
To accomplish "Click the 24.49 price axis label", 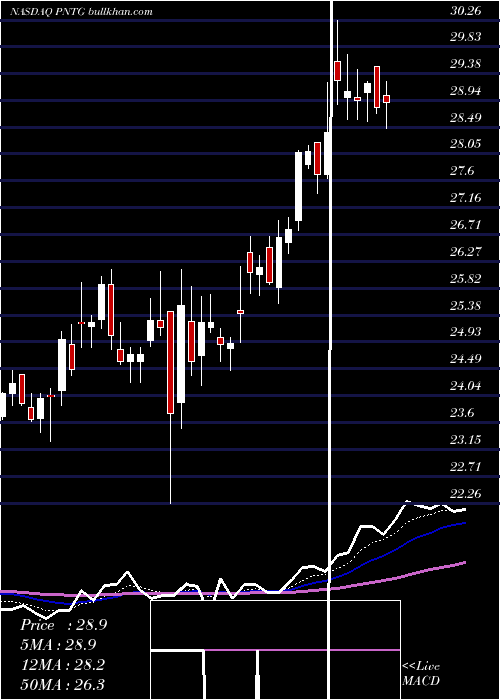I will (x=466, y=358).
